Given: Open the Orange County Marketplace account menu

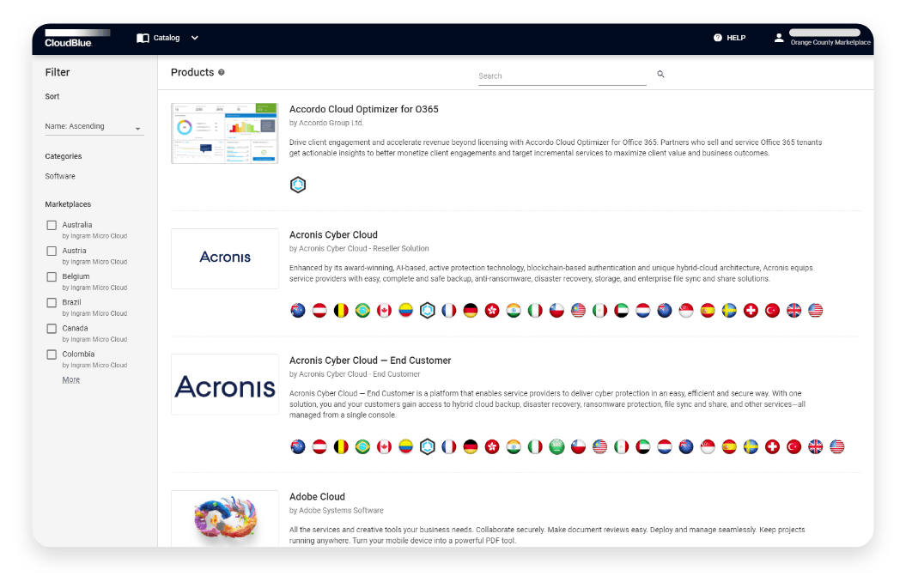Looking at the screenshot, I should [x=830, y=42].
